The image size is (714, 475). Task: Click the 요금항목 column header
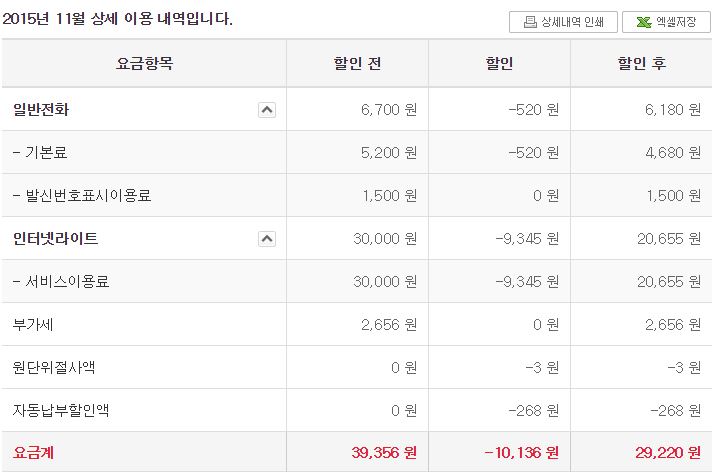[144, 64]
